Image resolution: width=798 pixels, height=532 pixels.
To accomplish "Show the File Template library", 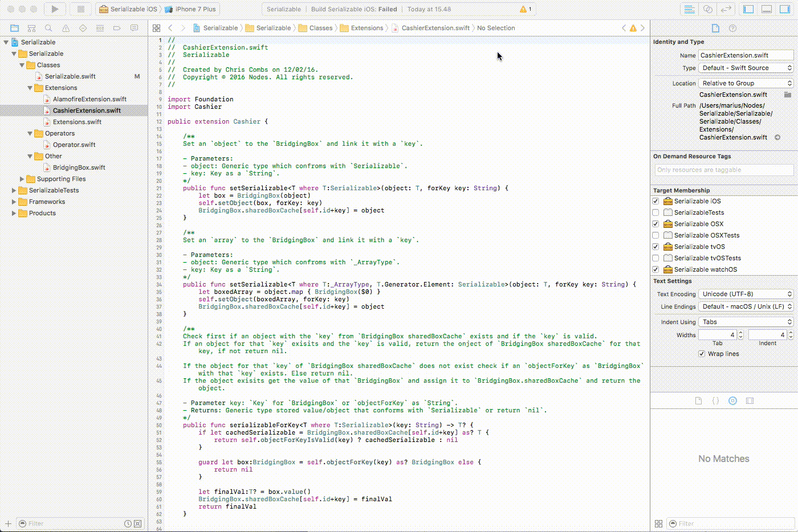I will pyautogui.click(x=698, y=401).
